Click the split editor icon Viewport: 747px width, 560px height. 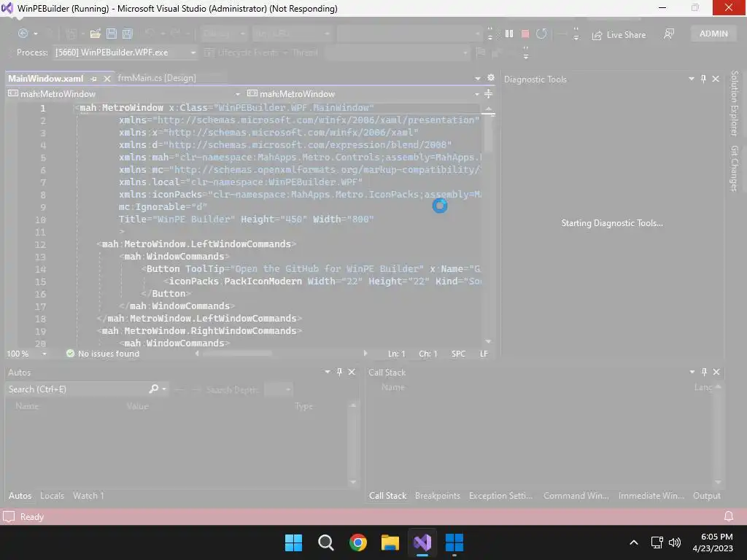coord(488,94)
